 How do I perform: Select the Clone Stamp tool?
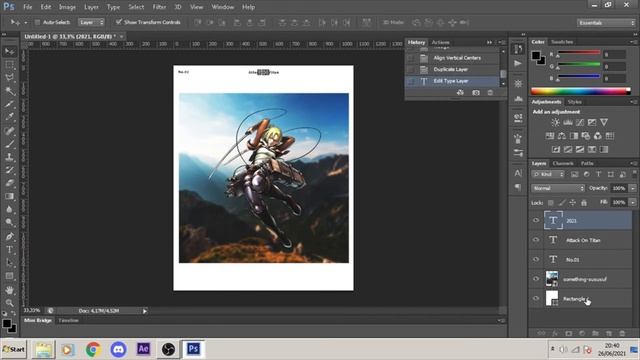[9, 156]
